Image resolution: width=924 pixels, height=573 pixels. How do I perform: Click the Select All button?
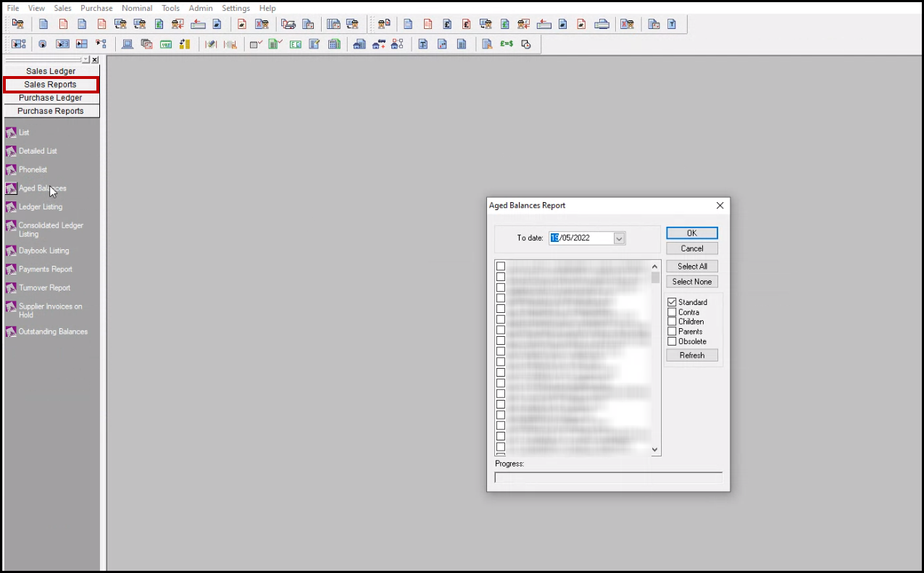(692, 267)
